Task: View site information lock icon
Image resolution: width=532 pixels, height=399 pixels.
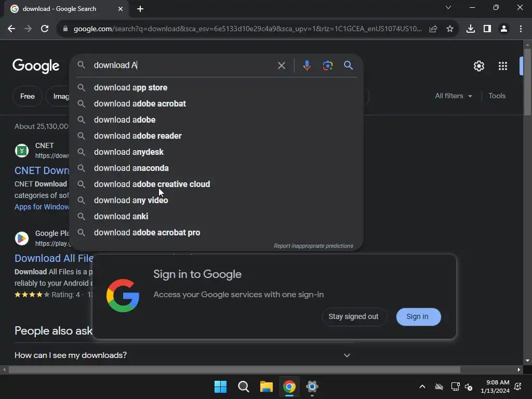Action: (x=65, y=29)
